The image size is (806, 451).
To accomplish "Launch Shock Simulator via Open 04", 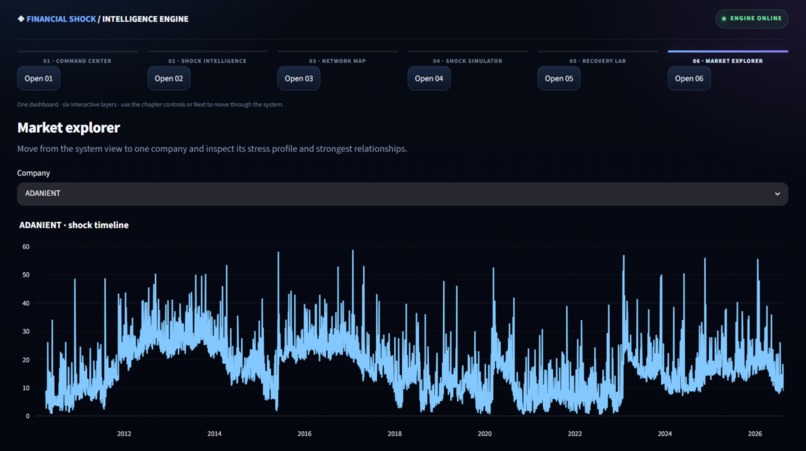I will 429,79.
